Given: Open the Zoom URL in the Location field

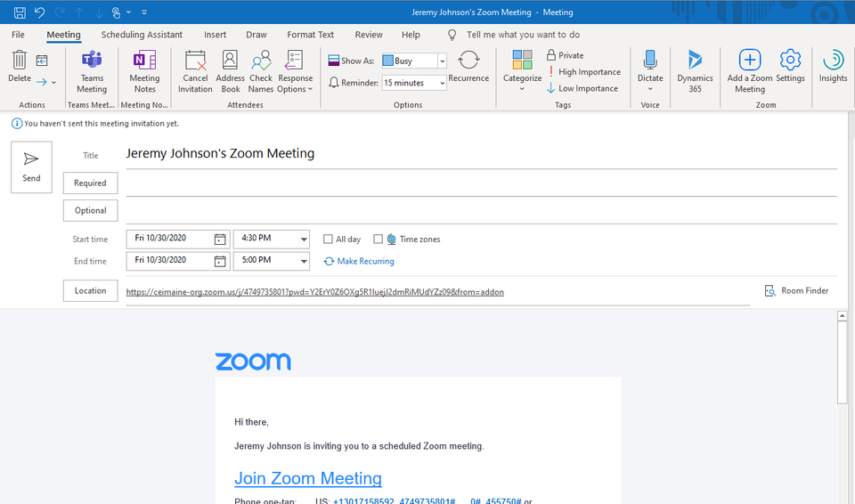Looking at the screenshot, I should (314, 292).
